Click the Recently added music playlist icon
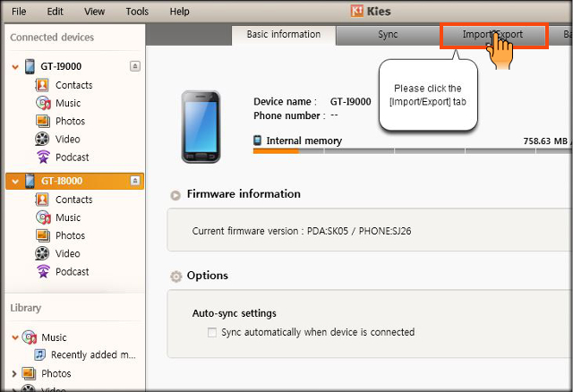This screenshot has height=392, width=573. [39, 354]
